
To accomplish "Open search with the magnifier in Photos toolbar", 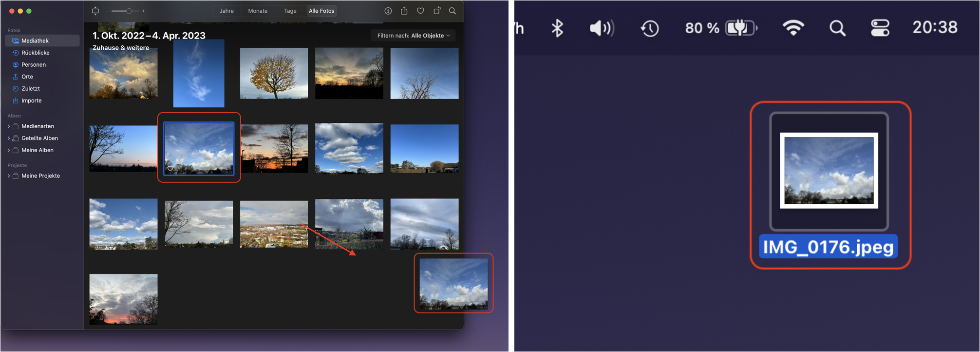I will tap(452, 11).
